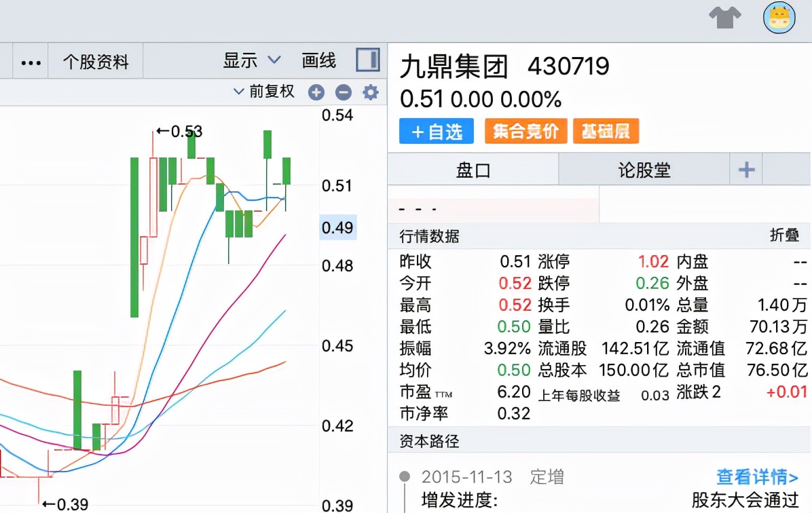Open the three-dot more options menu

tap(31, 62)
